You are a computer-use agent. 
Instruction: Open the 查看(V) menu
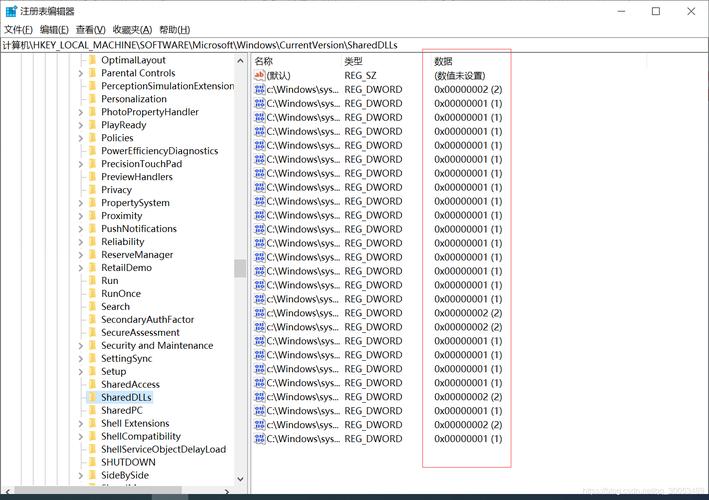[x=90, y=30]
